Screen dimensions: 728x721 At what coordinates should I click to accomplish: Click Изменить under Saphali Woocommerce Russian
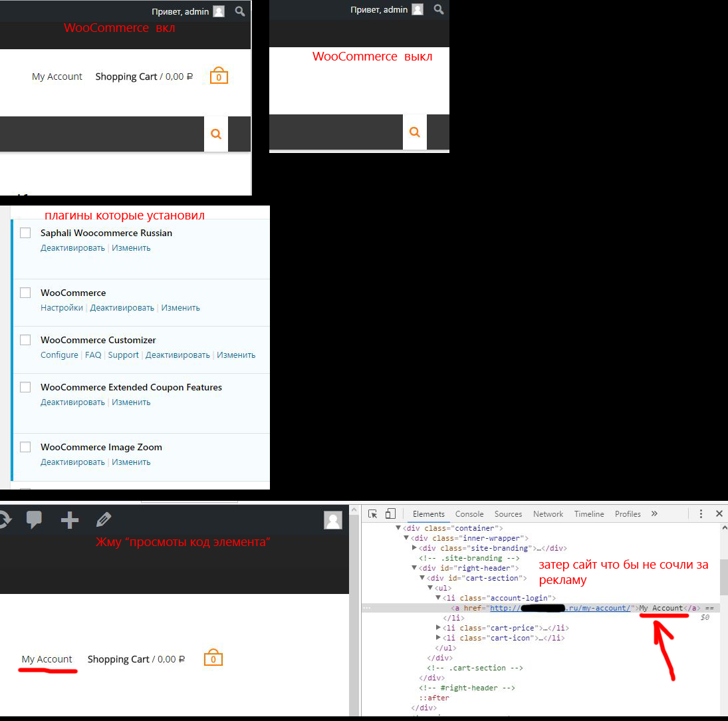[131, 248]
